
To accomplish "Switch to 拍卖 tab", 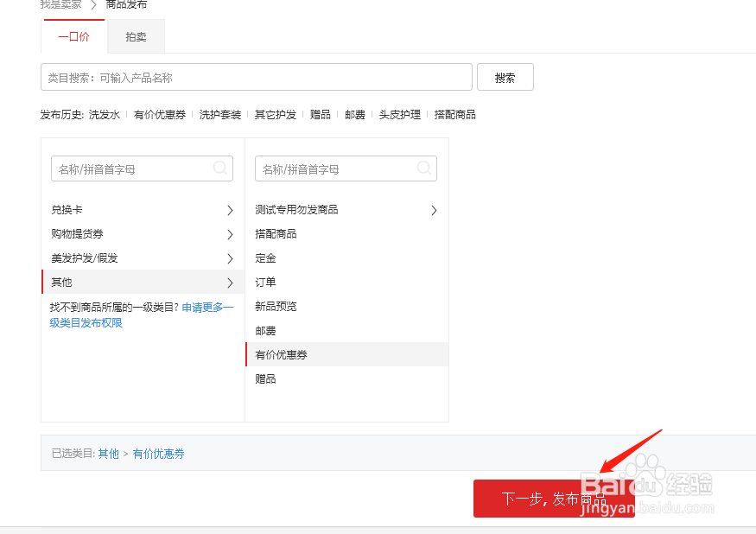I will tap(136, 36).
